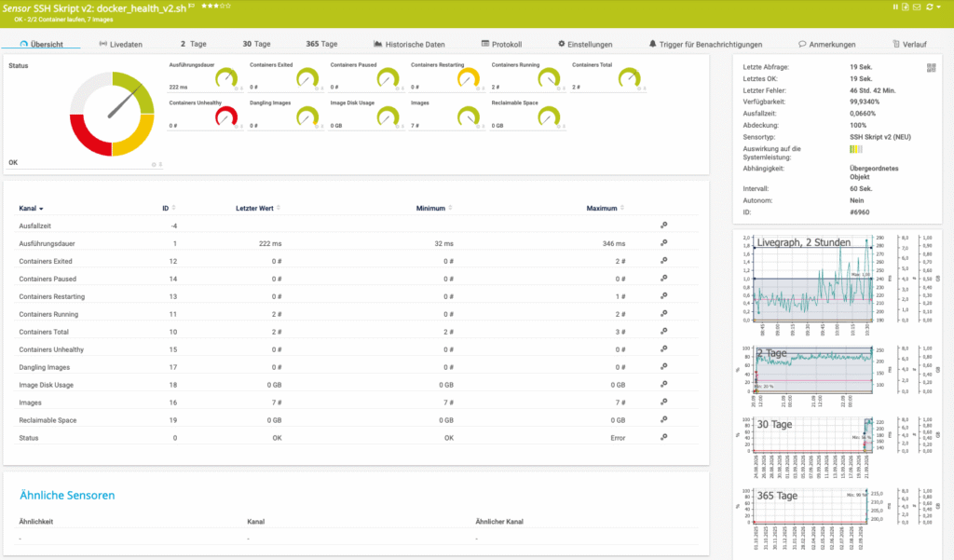
Task: Open settings gear for Ausführungsdauer channel
Action: pos(663,243)
